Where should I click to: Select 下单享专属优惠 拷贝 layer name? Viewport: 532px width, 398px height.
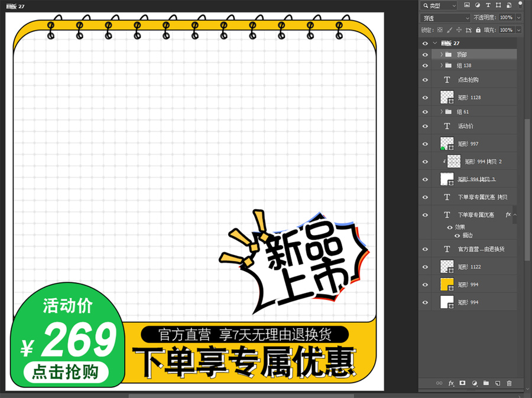coord(483,197)
